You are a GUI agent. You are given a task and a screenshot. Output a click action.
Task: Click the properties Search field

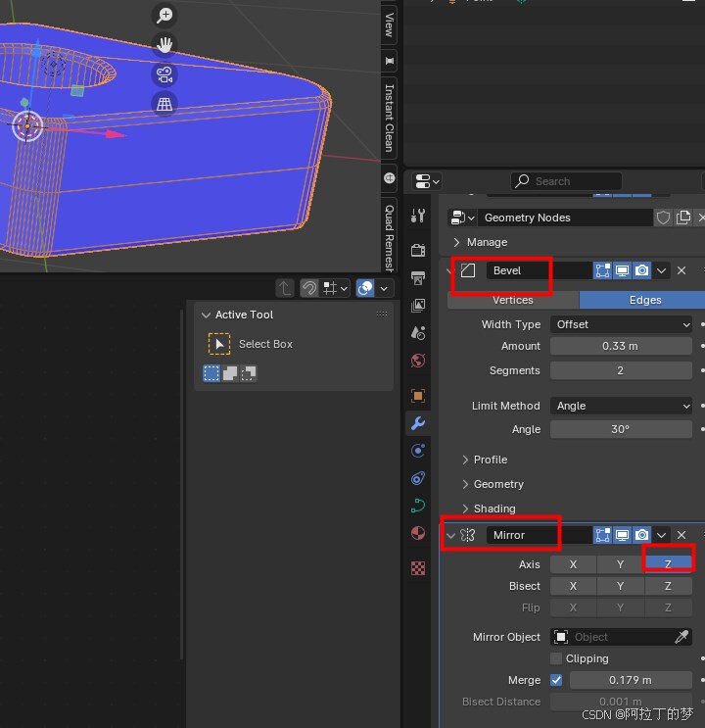pyautogui.click(x=566, y=181)
